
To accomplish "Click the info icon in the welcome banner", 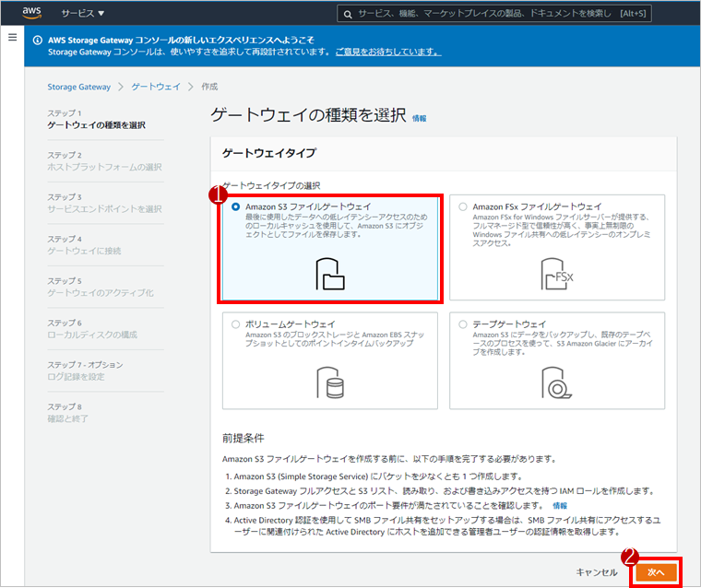I will coord(38,41).
